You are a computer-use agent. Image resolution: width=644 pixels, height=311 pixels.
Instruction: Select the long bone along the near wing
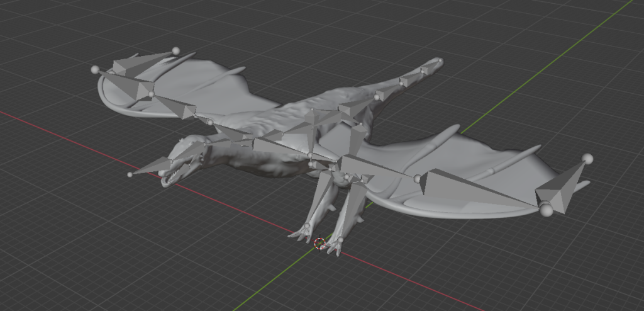(478, 188)
